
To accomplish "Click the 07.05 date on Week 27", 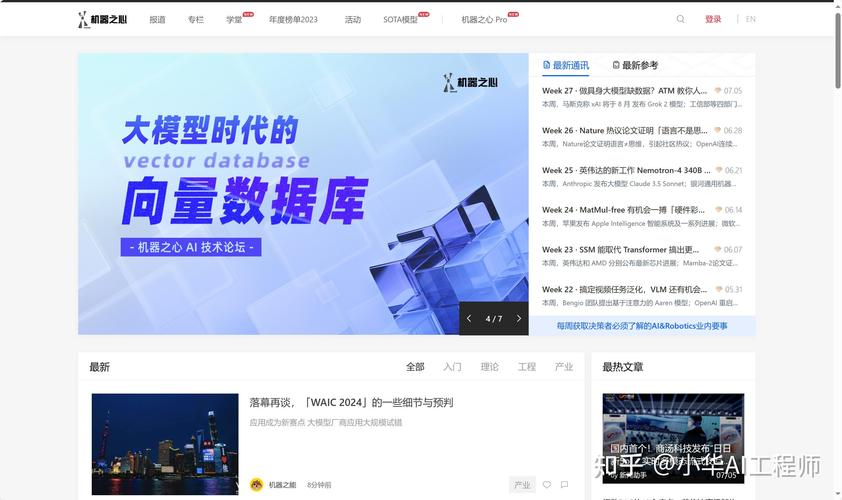I will 732,91.
